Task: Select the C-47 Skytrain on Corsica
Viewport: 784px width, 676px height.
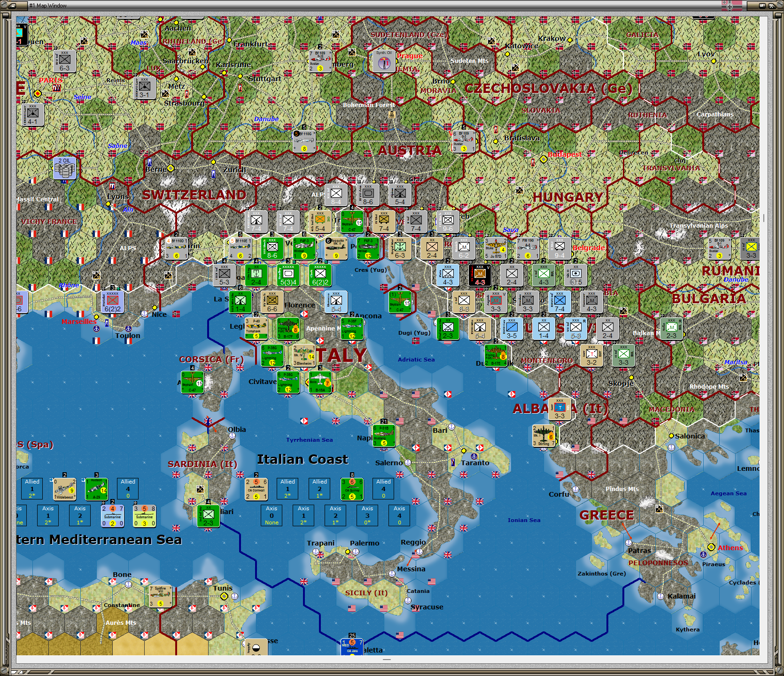Action: (192, 382)
